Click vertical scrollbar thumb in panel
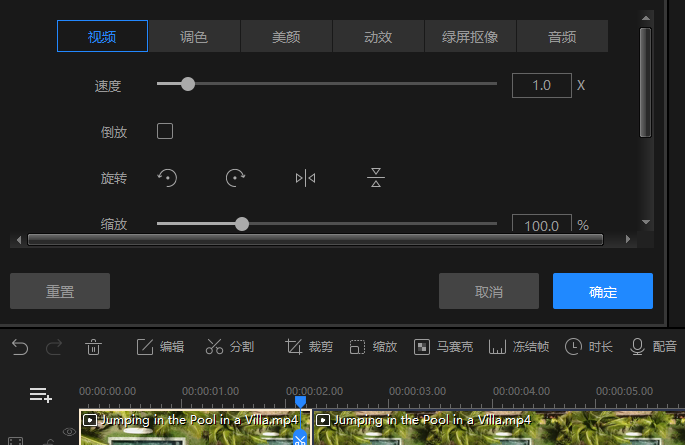Viewport: 685px width, 445px height. pyautogui.click(x=645, y=83)
